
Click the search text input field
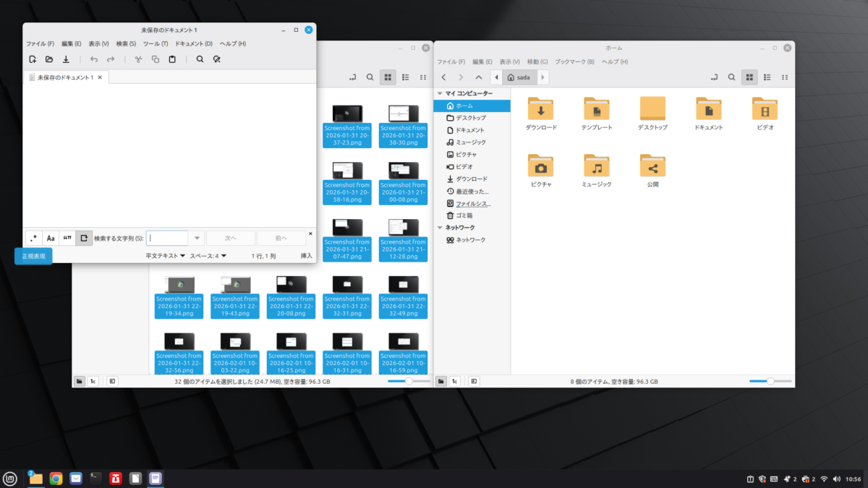(168, 238)
